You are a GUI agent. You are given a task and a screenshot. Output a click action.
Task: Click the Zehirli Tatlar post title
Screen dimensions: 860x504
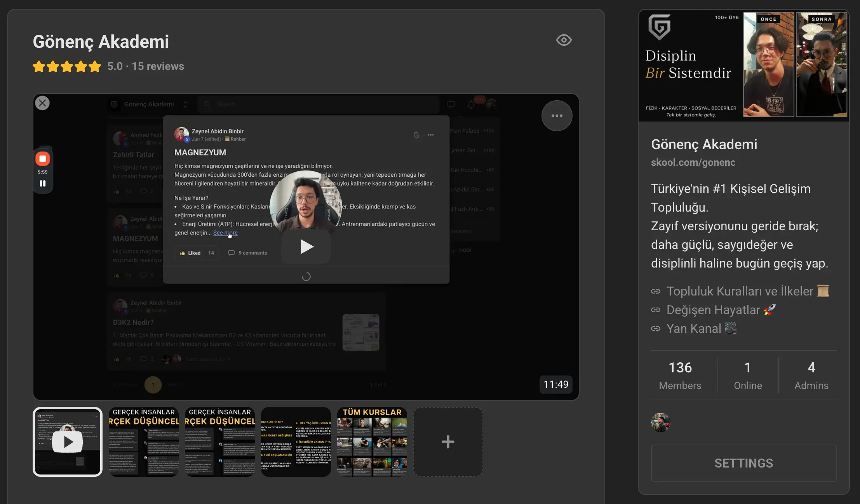[x=133, y=155]
